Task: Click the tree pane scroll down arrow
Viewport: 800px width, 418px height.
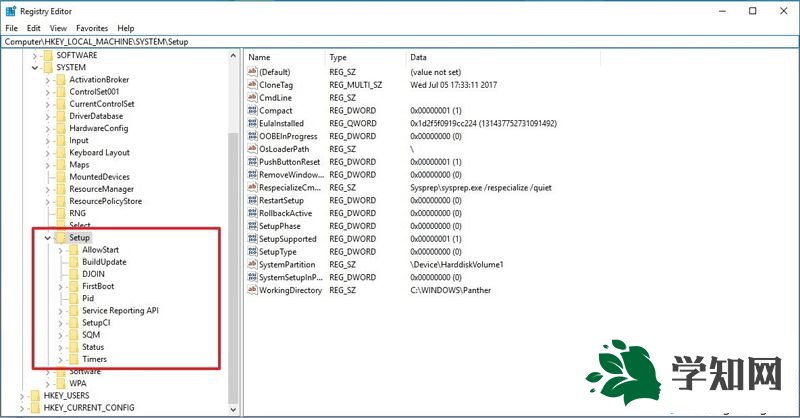Action: click(233, 409)
